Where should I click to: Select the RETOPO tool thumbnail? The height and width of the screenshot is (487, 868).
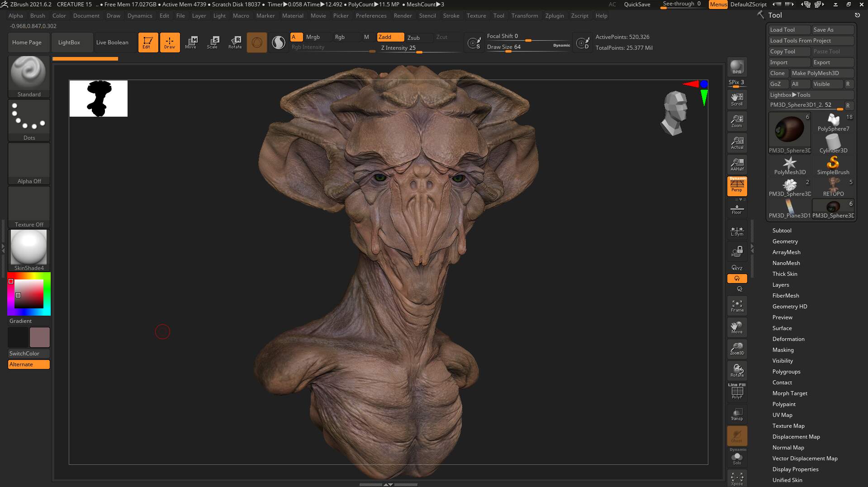pyautogui.click(x=833, y=188)
